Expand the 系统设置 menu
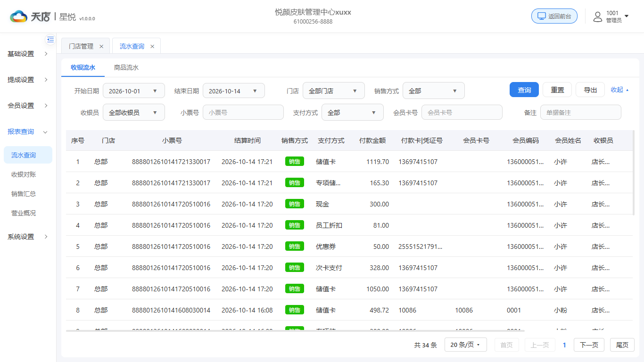This screenshot has height=362, width=644. (28, 237)
